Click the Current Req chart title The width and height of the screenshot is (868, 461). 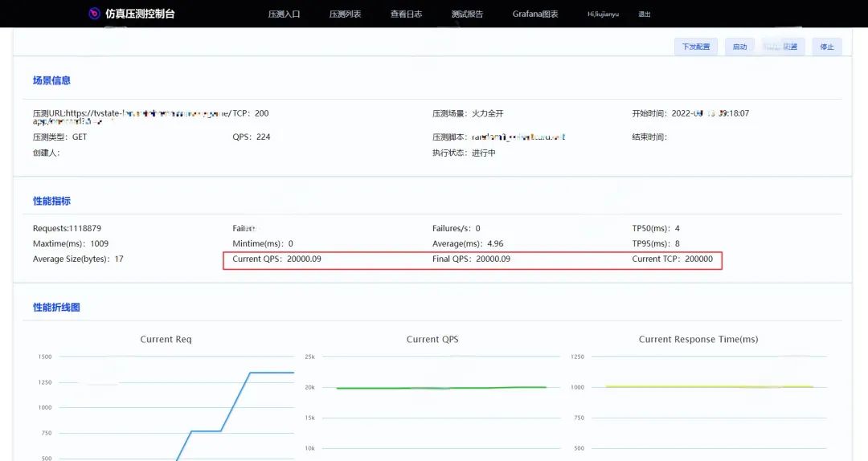tap(166, 339)
